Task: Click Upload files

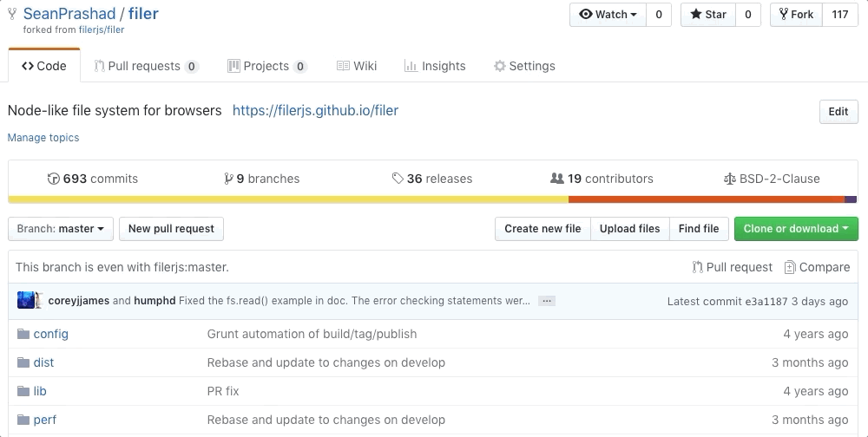Action: [630, 229]
